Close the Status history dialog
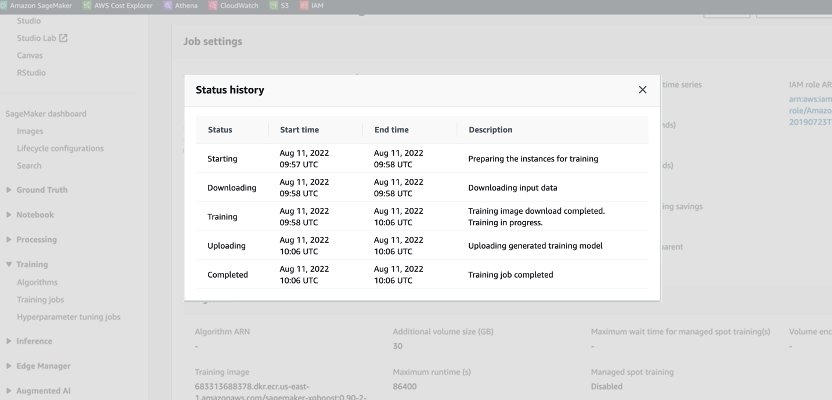832x400 pixels. click(x=642, y=90)
